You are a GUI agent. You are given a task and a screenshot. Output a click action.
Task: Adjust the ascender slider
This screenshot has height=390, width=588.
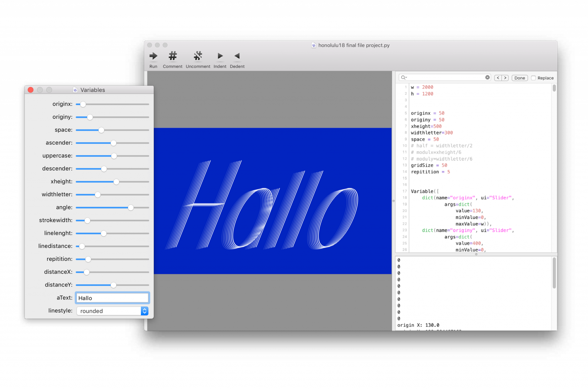click(x=112, y=143)
